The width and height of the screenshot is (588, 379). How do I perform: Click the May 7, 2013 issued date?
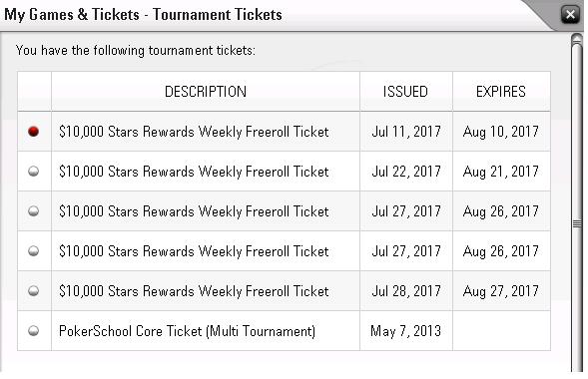[405, 331]
